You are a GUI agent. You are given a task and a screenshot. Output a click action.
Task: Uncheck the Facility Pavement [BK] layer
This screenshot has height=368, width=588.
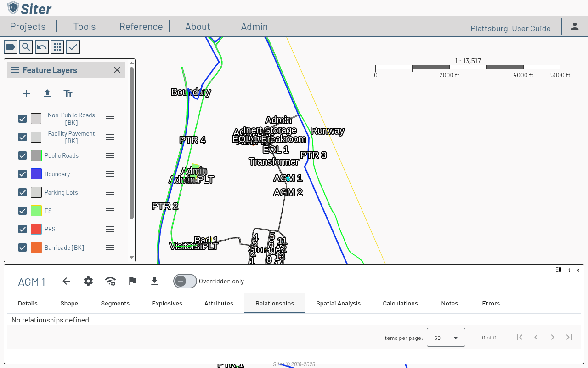tap(23, 137)
